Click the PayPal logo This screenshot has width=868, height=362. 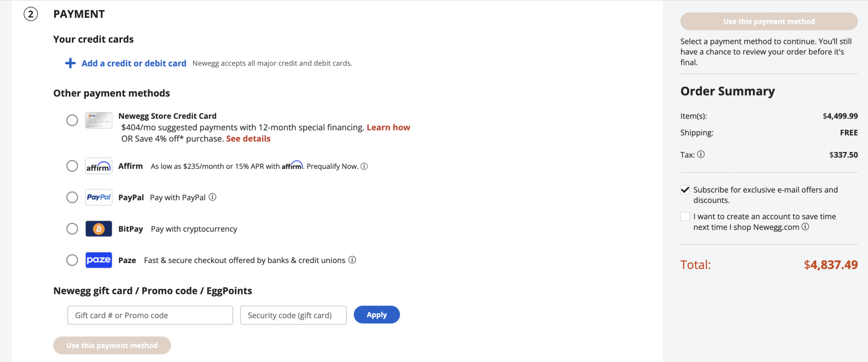pyautogui.click(x=98, y=197)
